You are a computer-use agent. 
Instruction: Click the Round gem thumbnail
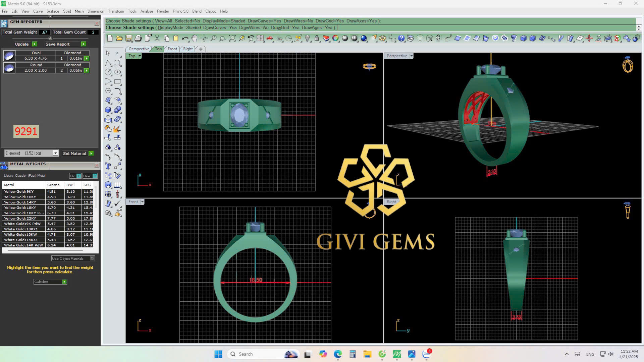point(9,68)
